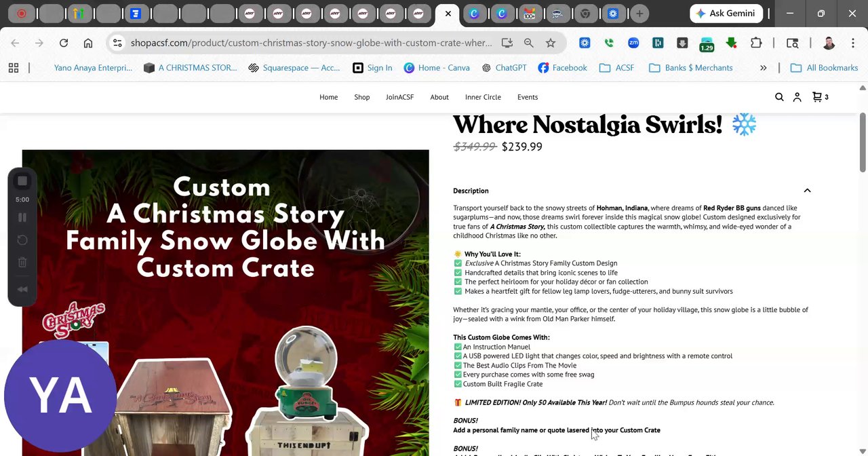868x456 pixels.
Task: Restart the recording with the circular arrow
Action: pyautogui.click(x=22, y=240)
